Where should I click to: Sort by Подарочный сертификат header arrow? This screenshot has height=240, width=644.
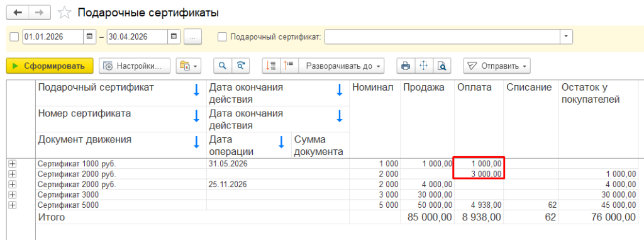pyautogui.click(x=196, y=89)
